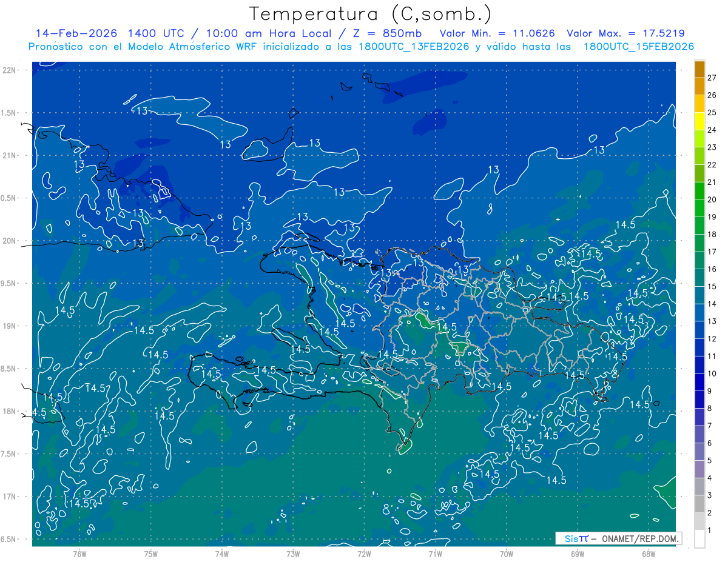Click the topmost orange-brown swatch on the color bar

[x=699, y=70]
